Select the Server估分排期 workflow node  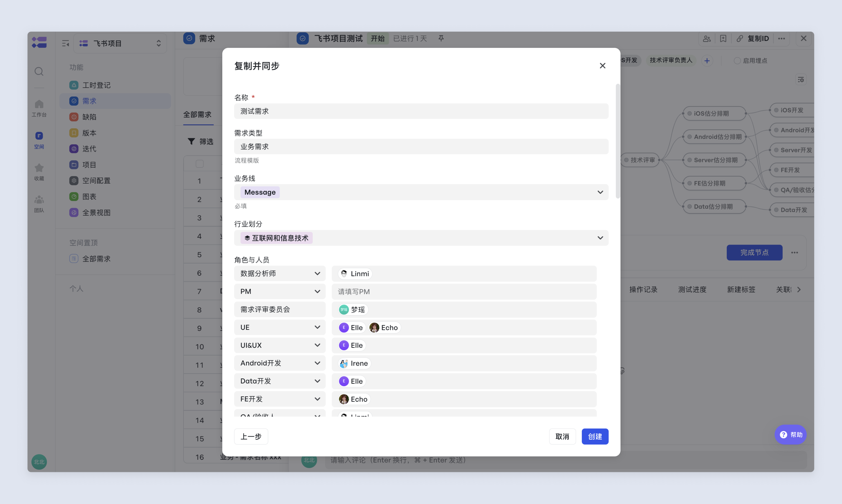714,160
